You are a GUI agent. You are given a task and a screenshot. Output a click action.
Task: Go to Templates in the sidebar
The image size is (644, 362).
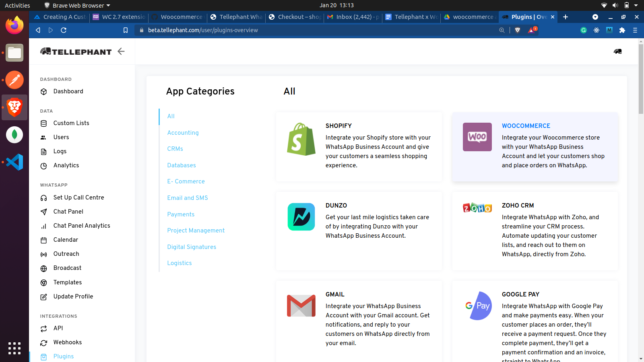point(68,282)
